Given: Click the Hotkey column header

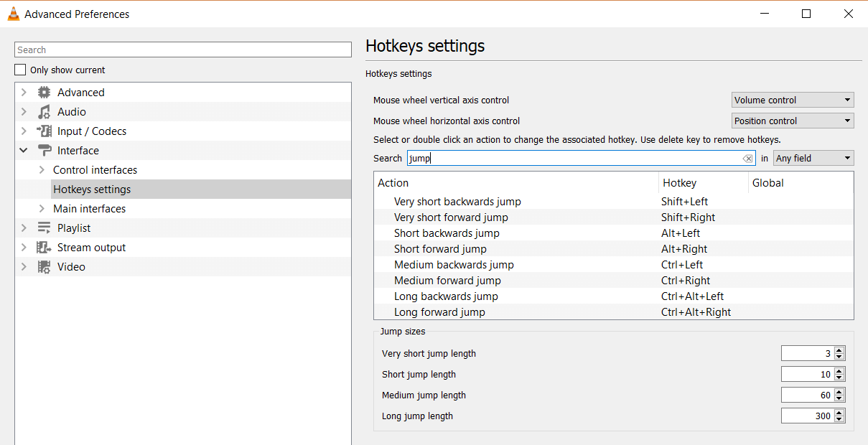Looking at the screenshot, I should pyautogui.click(x=679, y=183).
